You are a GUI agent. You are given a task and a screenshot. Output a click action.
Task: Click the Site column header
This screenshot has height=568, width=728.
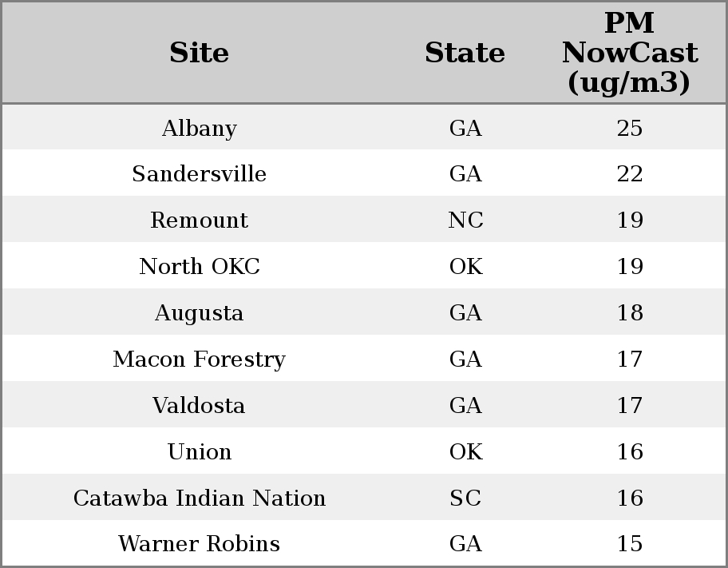coord(199,53)
